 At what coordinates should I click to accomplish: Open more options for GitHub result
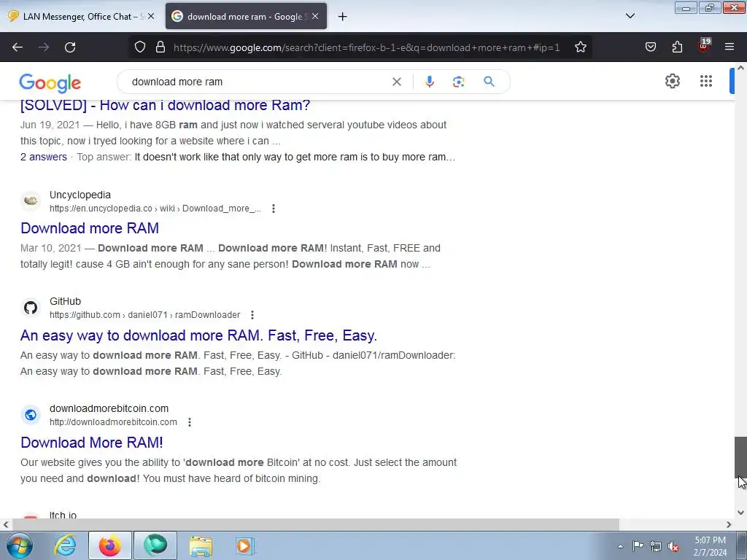tap(252, 315)
